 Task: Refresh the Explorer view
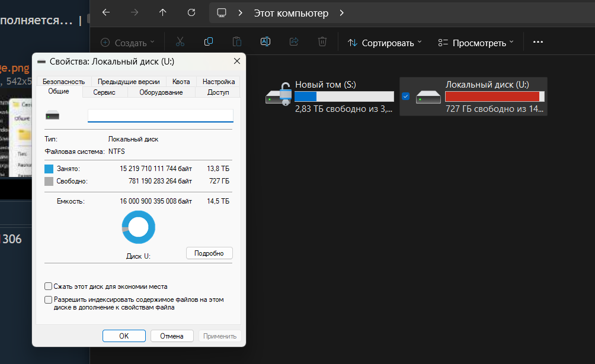point(191,12)
